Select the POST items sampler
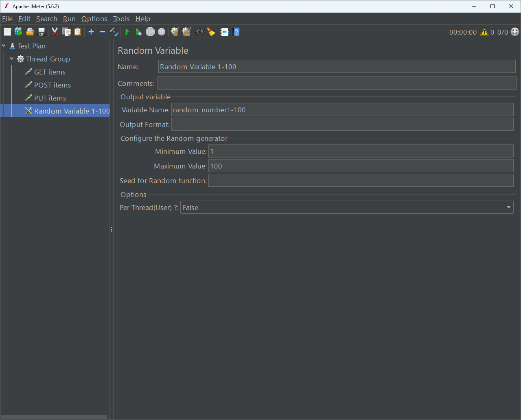 pyautogui.click(x=52, y=85)
